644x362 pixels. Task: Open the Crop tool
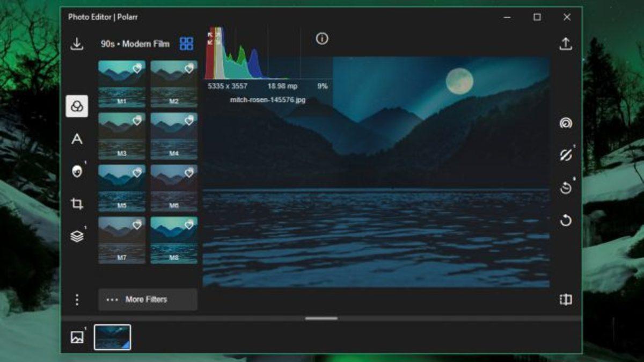77,204
